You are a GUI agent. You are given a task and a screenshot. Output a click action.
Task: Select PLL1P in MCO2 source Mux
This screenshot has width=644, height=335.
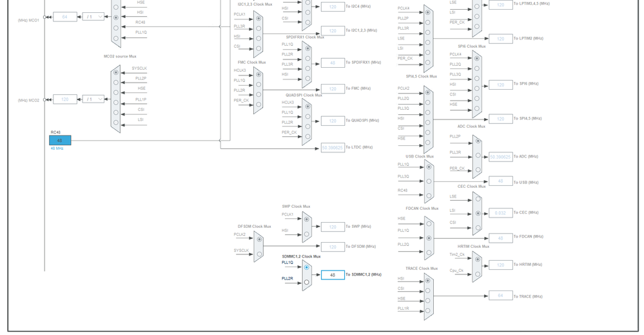point(116,103)
